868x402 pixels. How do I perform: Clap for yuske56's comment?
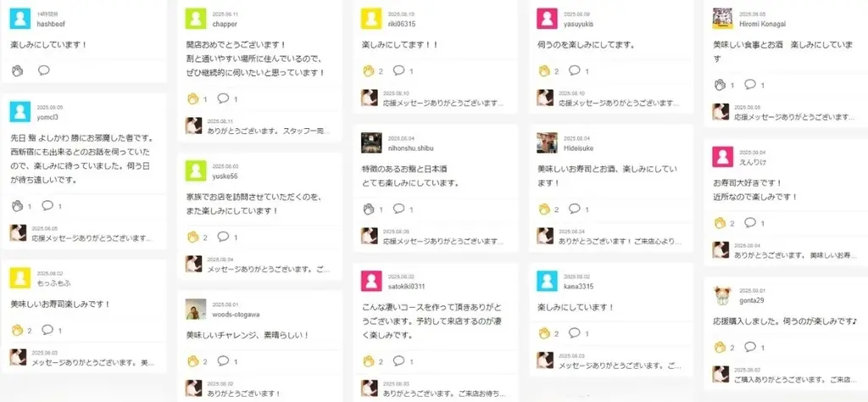tap(192, 237)
